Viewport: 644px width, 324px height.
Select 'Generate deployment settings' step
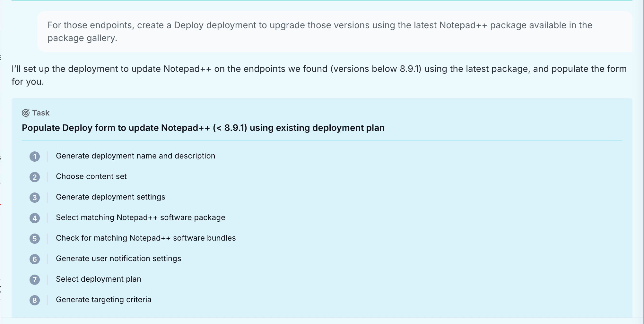point(110,197)
